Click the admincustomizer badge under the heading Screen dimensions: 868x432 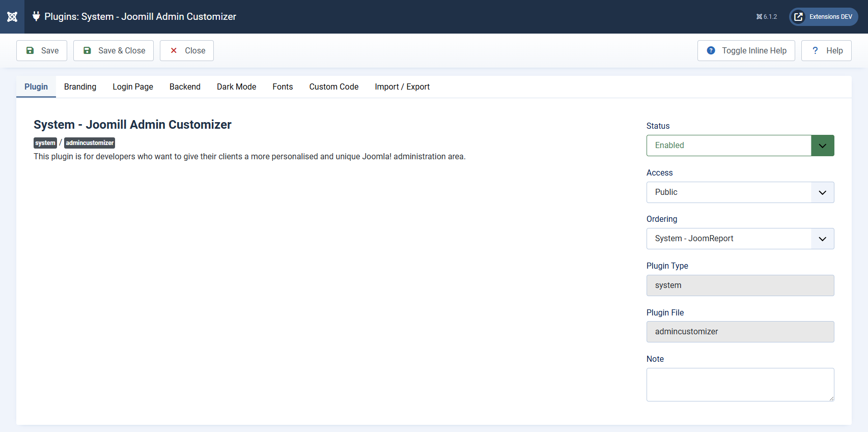pyautogui.click(x=90, y=143)
